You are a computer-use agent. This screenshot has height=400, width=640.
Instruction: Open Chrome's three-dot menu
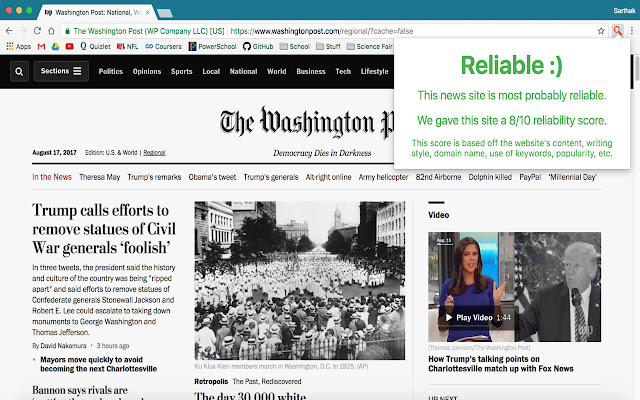(632, 31)
